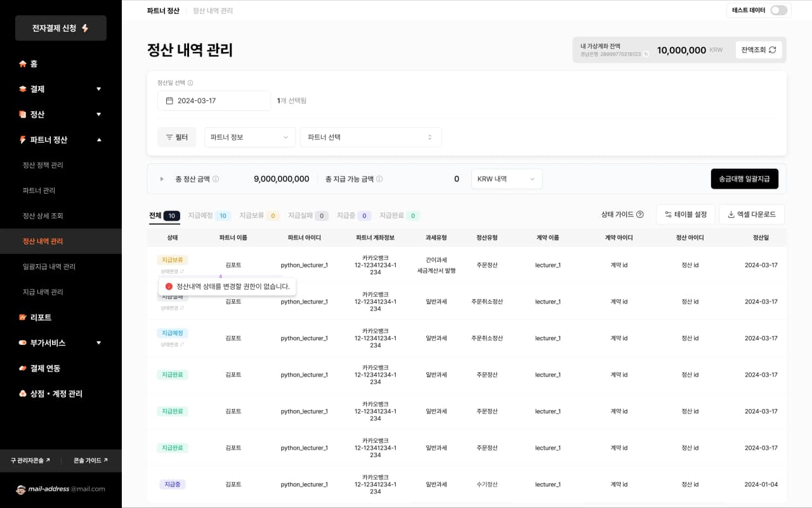
Task: Click the help icon beside 상태 가이드
Action: tap(640, 215)
